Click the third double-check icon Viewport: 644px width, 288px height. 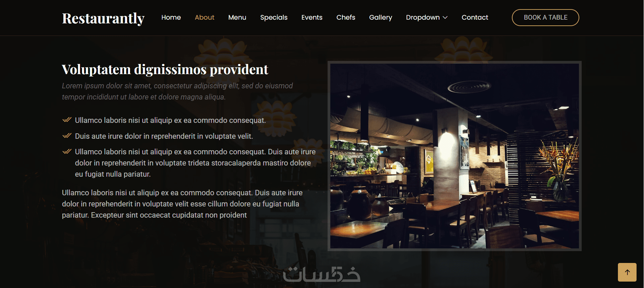(x=67, y=151)
